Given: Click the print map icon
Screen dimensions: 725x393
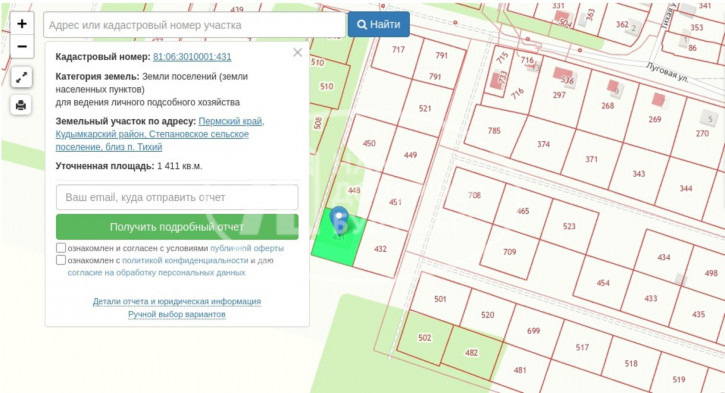Looking at the screenshot, I should pos(21,105).
